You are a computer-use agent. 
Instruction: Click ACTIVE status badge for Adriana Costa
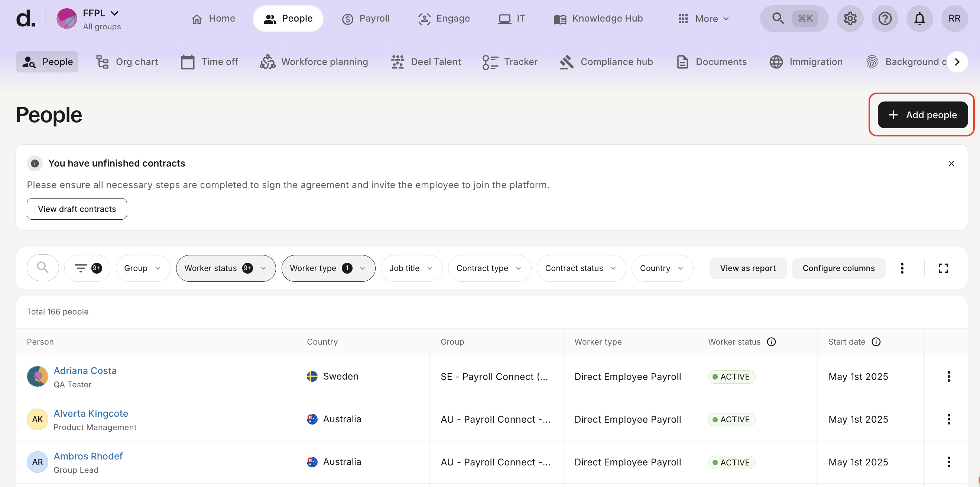point(731,377)
